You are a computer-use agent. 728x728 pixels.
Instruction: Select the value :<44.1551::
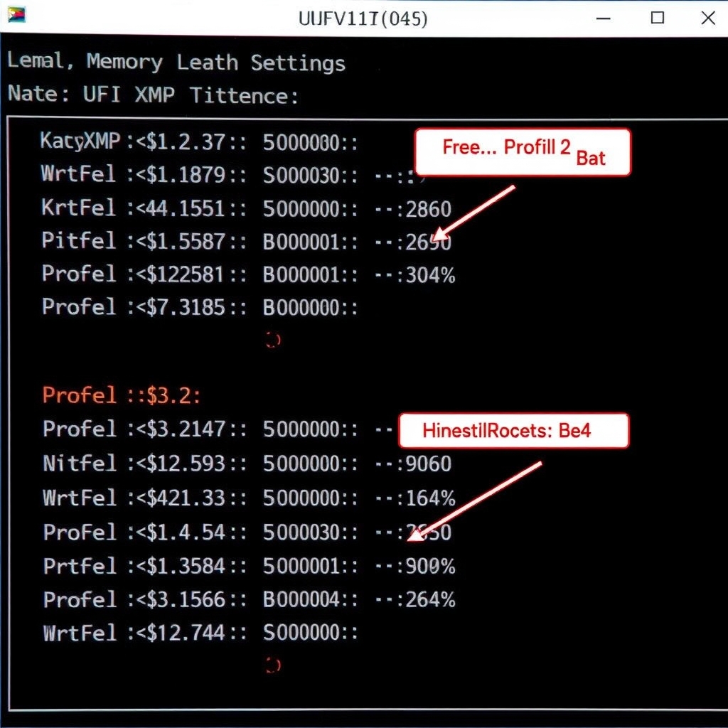pos(186,209)
